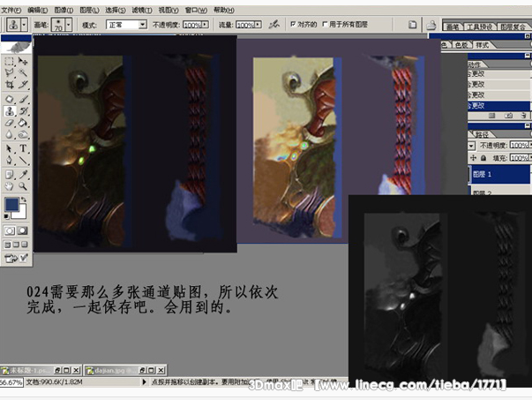This screenshot has height=400, width=532.
Task: Select the Path Selection arrow tool
Action: coord(9,148)
